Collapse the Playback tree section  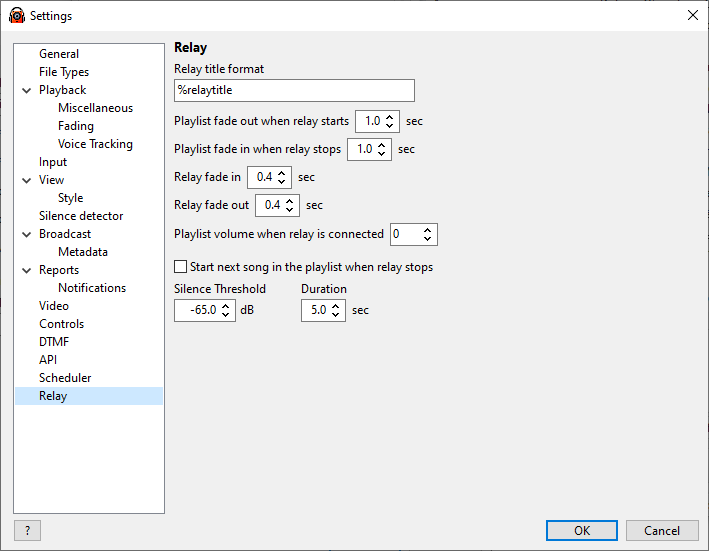[27, 90]
